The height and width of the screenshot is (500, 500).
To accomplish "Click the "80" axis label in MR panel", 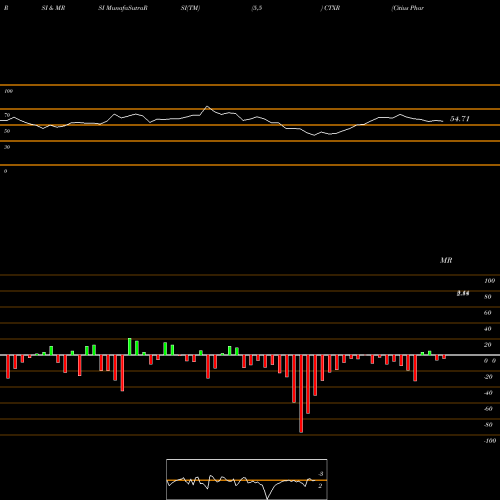I will point(488,297).
